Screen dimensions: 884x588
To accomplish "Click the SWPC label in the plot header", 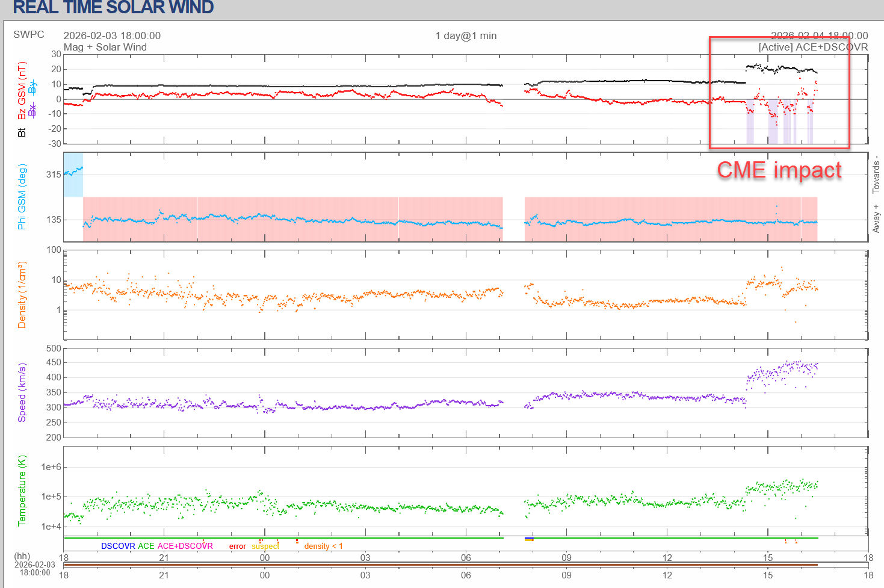I will (29, 34).
